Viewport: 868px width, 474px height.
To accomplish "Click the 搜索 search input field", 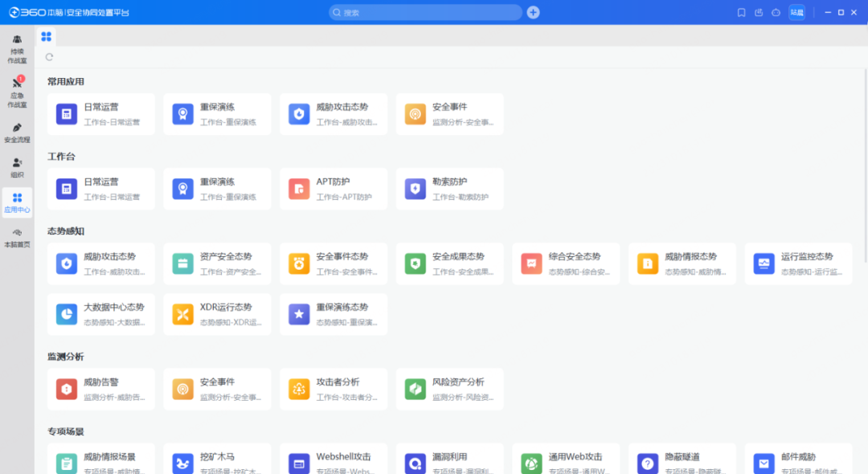I will point(426,12).
